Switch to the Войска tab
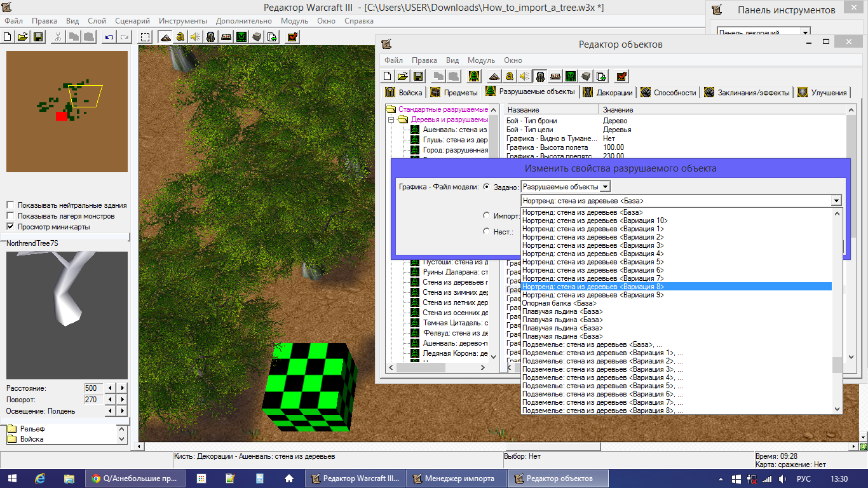 pos(403,93)
